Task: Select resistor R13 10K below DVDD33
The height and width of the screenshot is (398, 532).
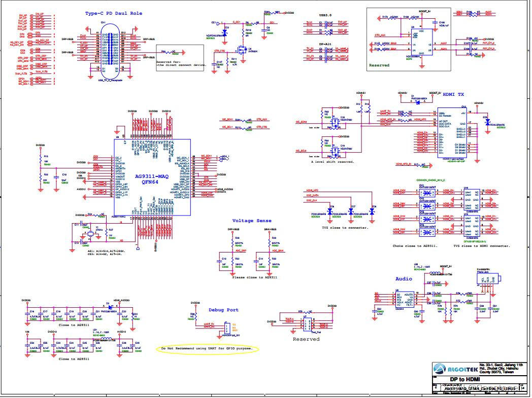Action: point(41,160)
